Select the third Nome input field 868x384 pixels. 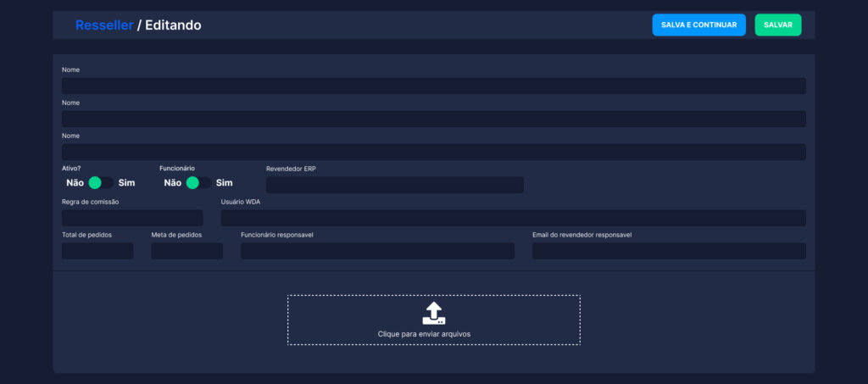coord(433,152)
